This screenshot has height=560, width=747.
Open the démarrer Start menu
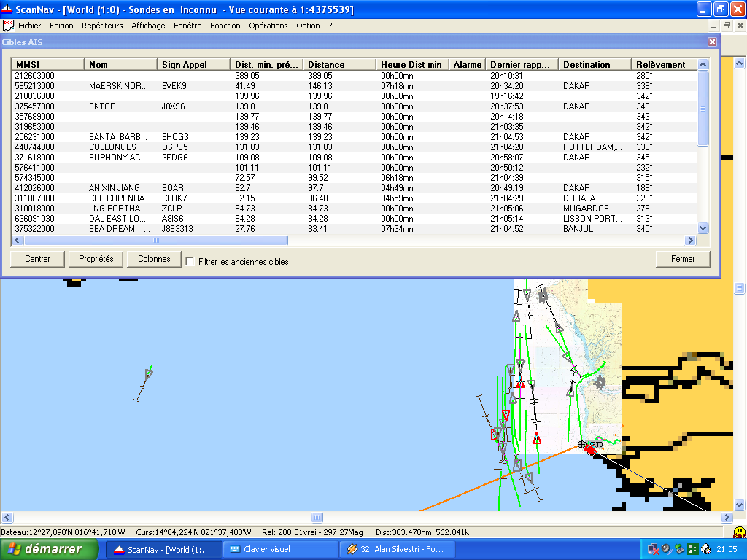[49, 549]
